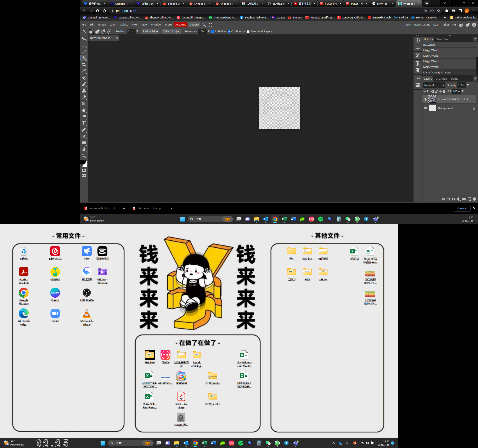Select the Clone Stamp tool

[84, 91]
